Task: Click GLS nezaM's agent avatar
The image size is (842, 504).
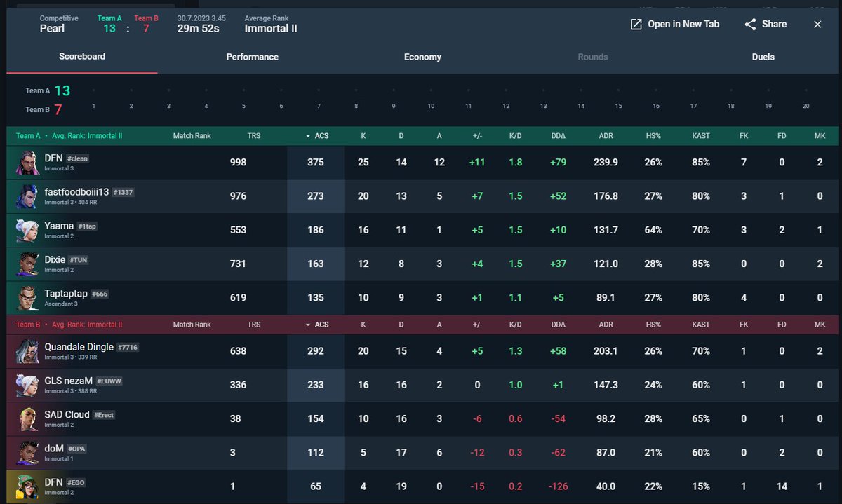Action: [28, 385]
